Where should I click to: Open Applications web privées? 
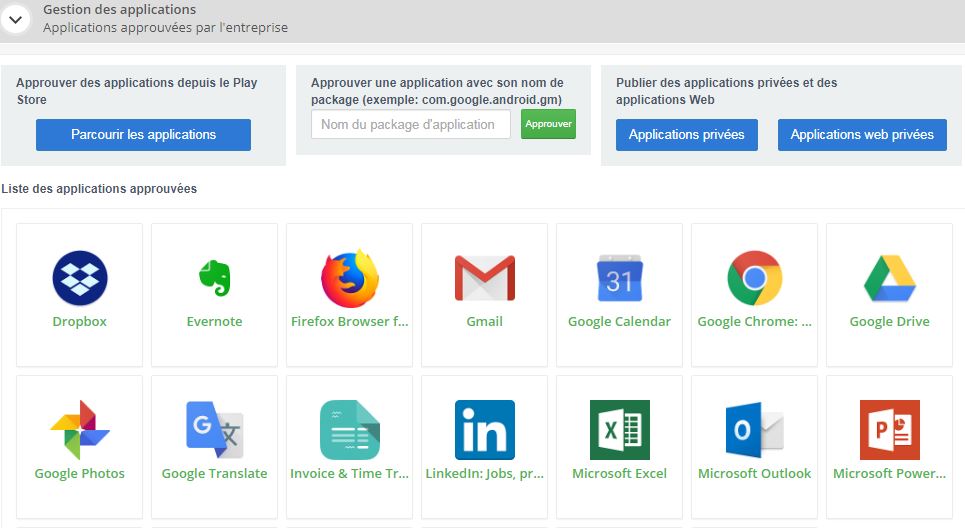tap(862, 135)
